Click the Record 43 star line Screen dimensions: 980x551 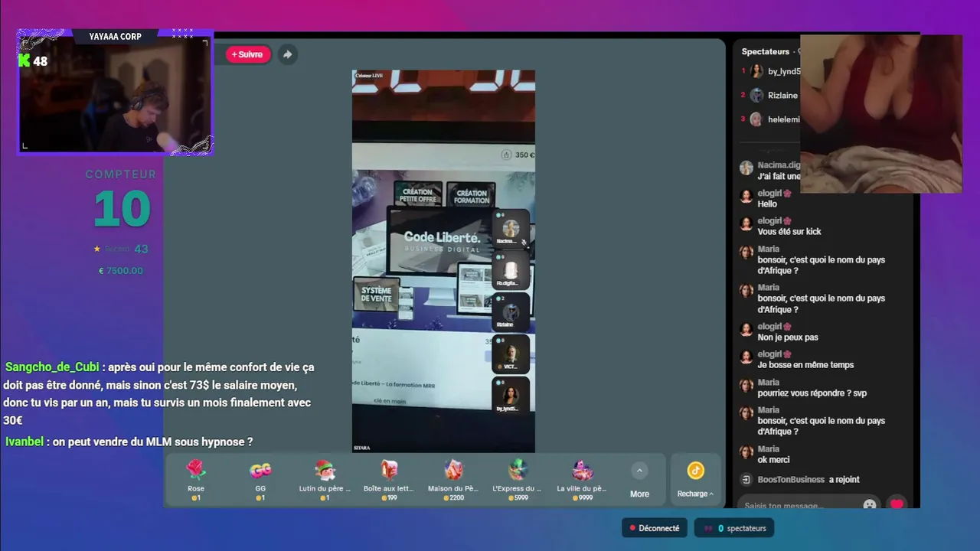point(121,249)
